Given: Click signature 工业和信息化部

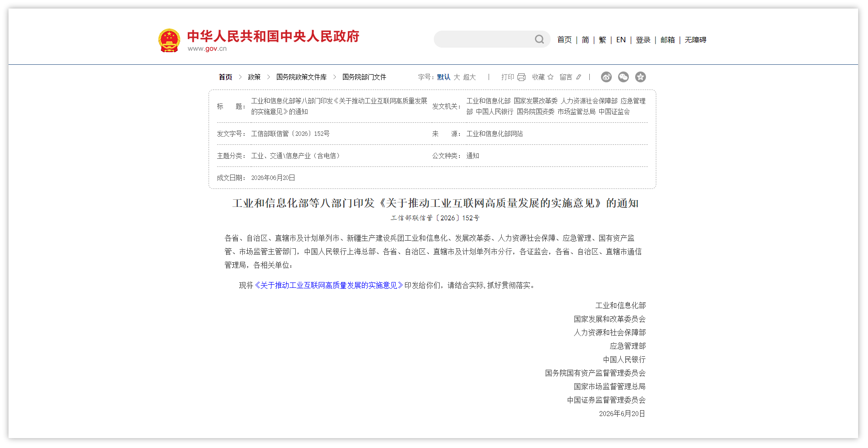Looking at the screenshot, I should [620, 305].
